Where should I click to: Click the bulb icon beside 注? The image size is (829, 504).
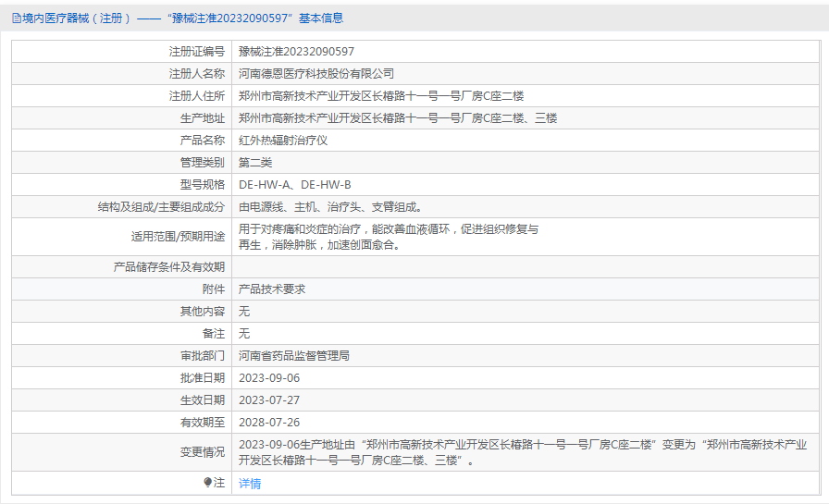click(x=208, y=483)
